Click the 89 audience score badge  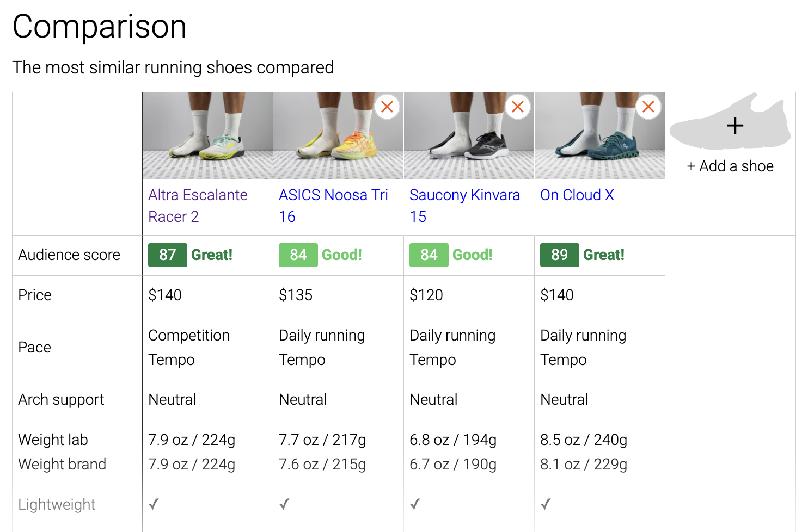560,255
